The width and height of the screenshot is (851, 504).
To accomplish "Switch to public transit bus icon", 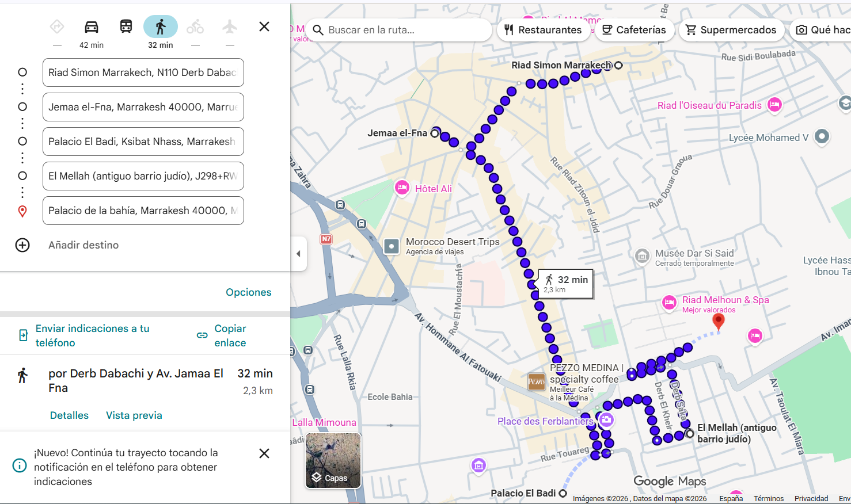I will (126, 27).
